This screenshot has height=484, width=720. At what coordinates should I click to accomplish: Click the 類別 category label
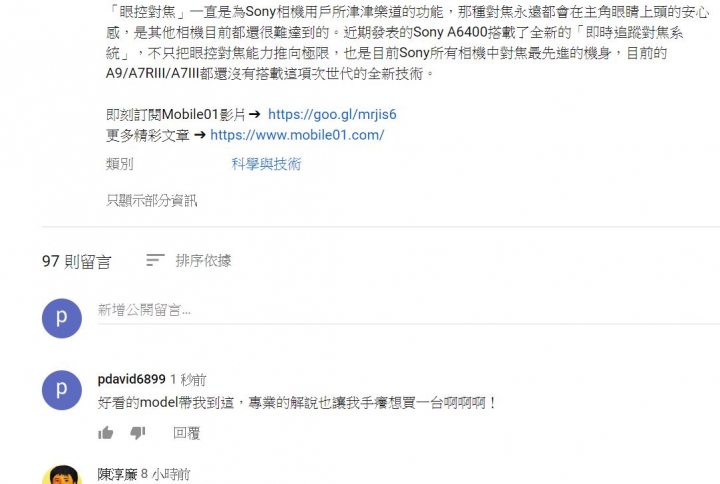click(x=119, y=164)
